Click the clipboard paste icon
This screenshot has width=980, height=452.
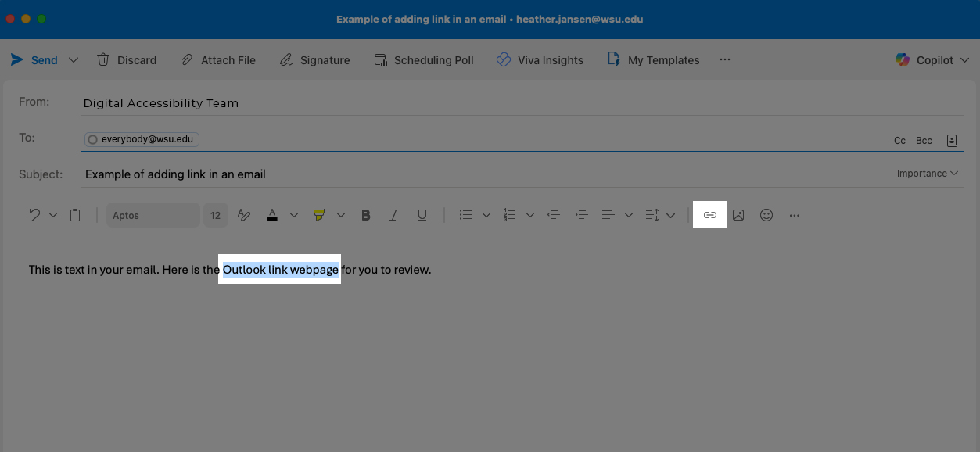[x=75, y=215]
